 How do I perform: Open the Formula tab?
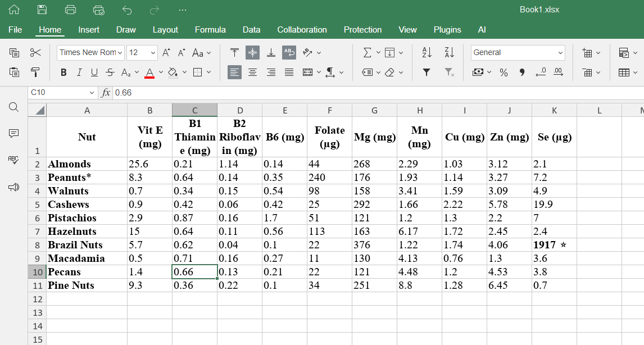210,30
